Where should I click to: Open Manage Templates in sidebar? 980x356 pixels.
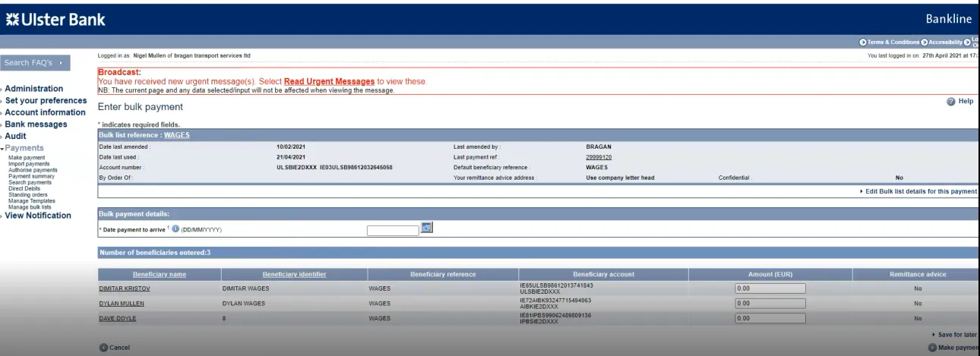(32, 200)
